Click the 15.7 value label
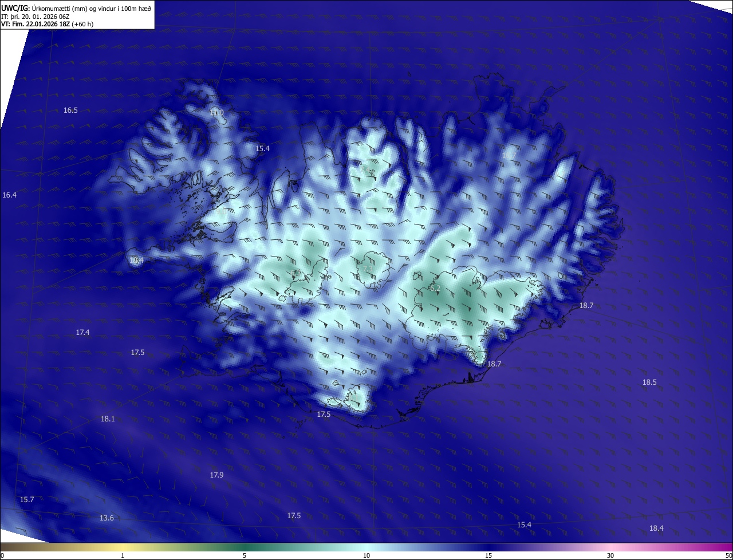The image size is (733, 560). point(27,499)
